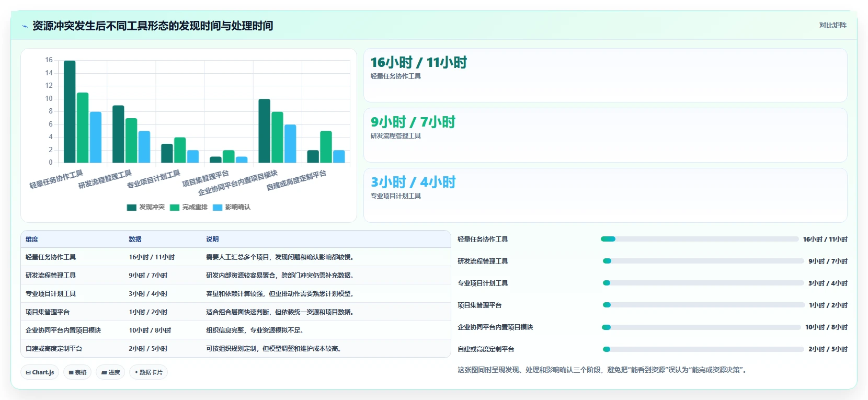Click the progress bar for 自建或高度定制平台
Screen dimensions: 868x400
pos(703,349)
